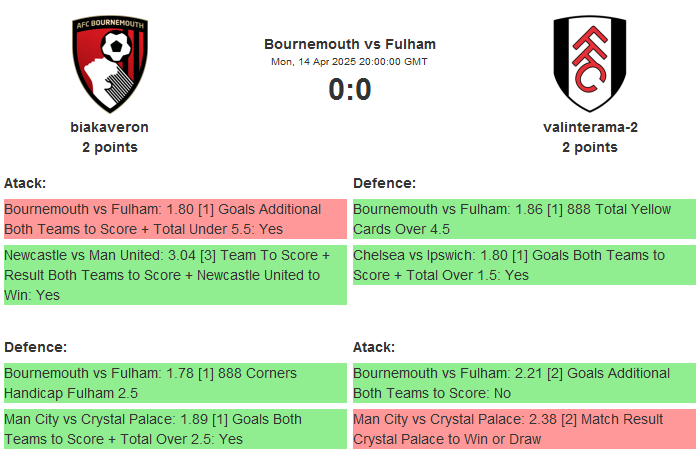
Task: Select the Corners Handicap Fulham 2.5 bet
Action: [x=175, y=383]
